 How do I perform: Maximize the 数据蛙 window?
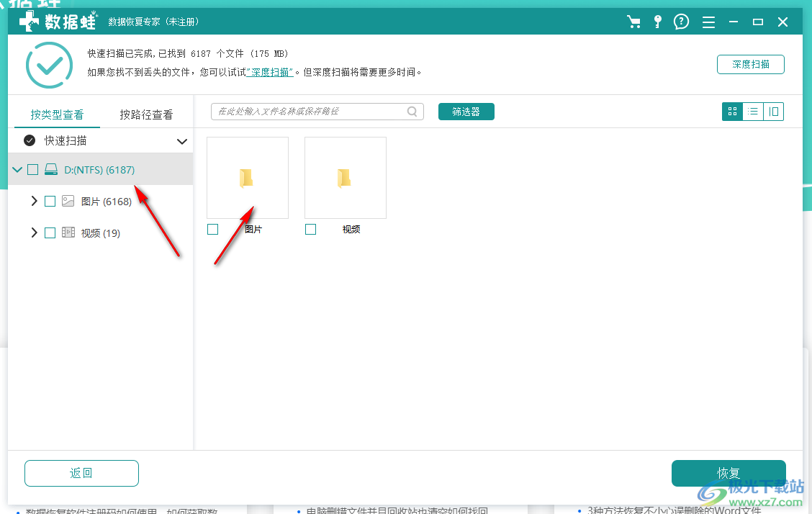(757, 22)
